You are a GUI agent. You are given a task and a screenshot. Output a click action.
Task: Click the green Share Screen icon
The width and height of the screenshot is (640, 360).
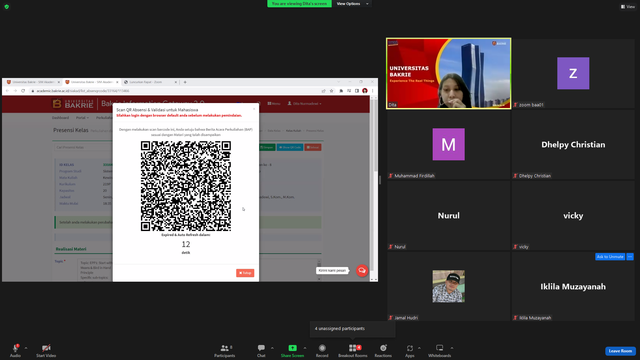click(x=293, y=348)
